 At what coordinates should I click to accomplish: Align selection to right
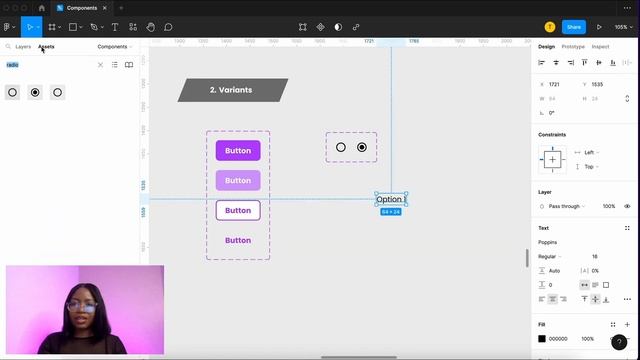[570, 62]
